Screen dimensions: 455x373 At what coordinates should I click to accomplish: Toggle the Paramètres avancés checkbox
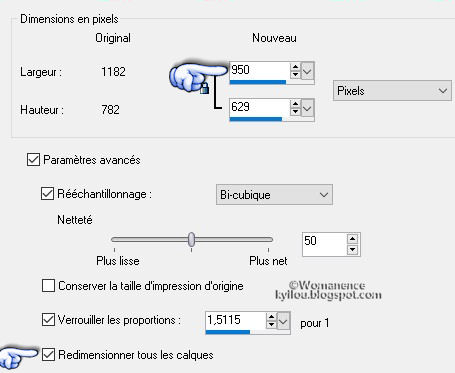[33, 160]
